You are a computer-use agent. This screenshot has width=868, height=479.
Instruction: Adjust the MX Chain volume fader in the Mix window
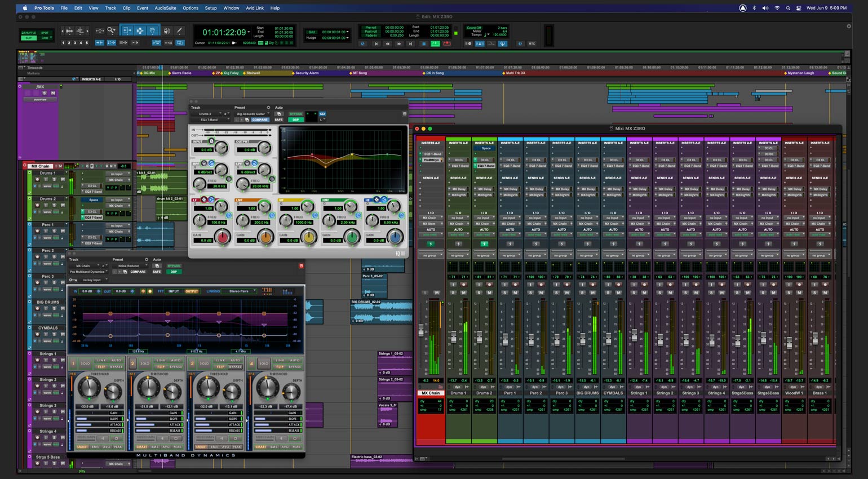pos(421,331)
